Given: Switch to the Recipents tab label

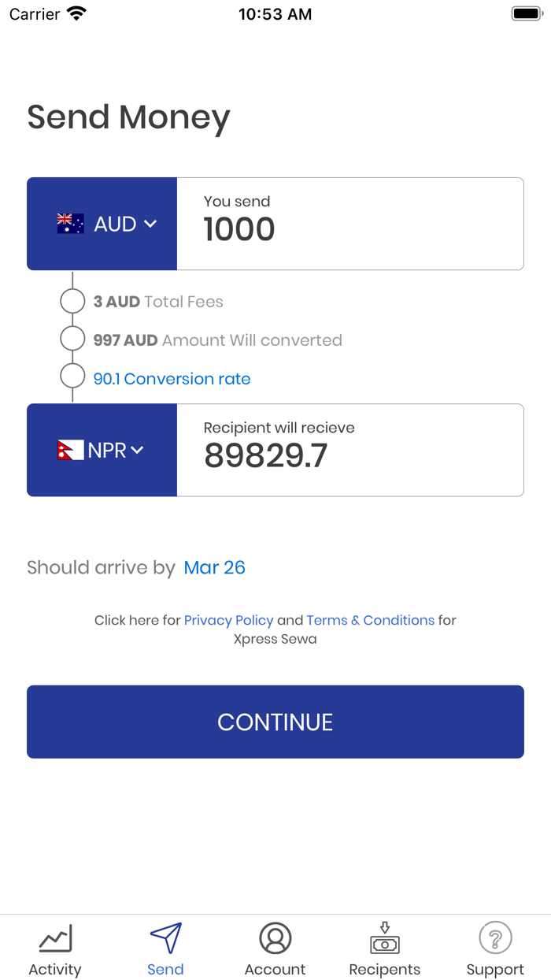Looking at the screenshot, I should tap(385, 970).
